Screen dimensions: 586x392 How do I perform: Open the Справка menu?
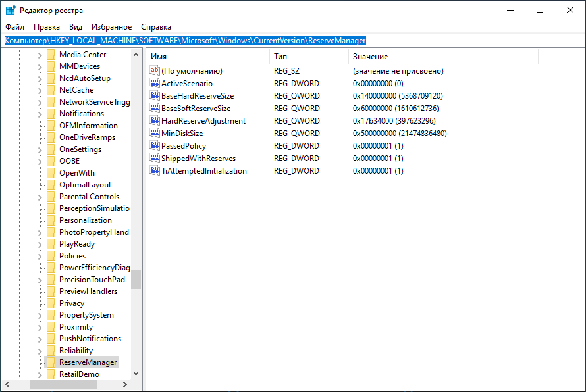click(x=156, y=27)
